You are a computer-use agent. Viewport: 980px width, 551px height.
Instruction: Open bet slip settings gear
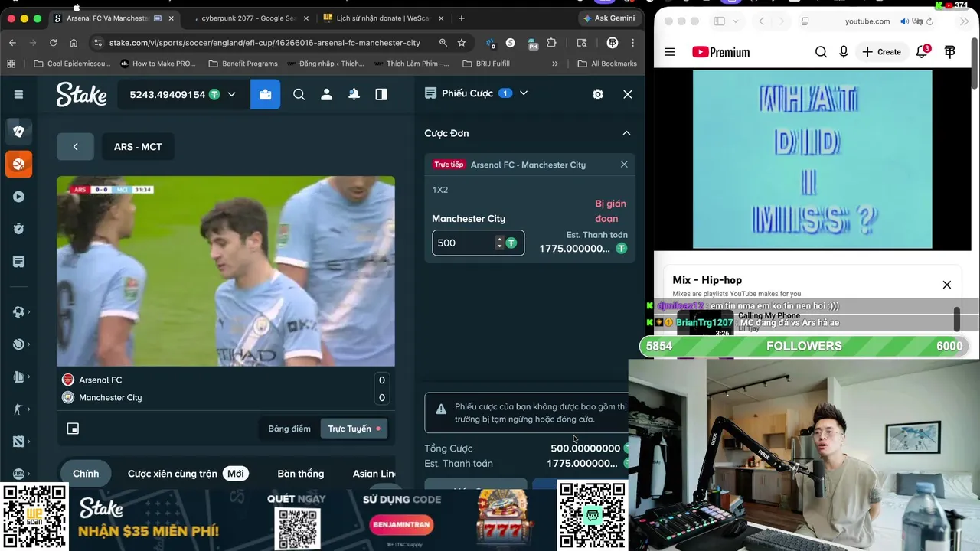click(598, 94)
